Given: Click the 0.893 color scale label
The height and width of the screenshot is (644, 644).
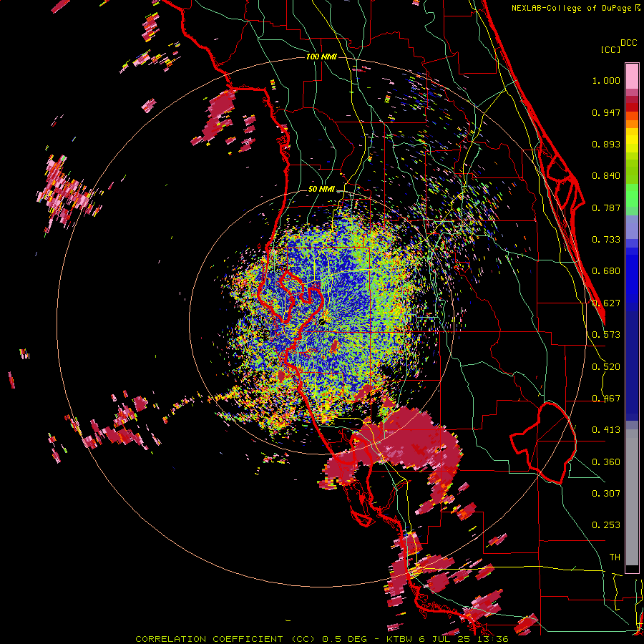Looking at the screenshot, I should point(606,144).
